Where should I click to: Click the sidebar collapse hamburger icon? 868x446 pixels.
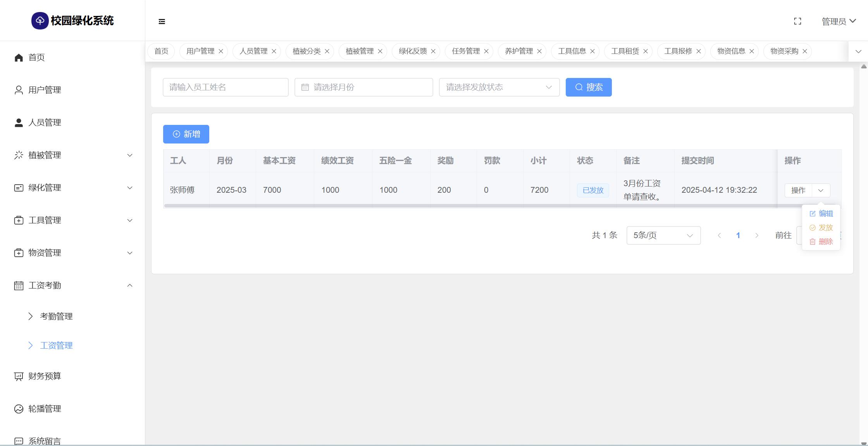coord(162,21)
